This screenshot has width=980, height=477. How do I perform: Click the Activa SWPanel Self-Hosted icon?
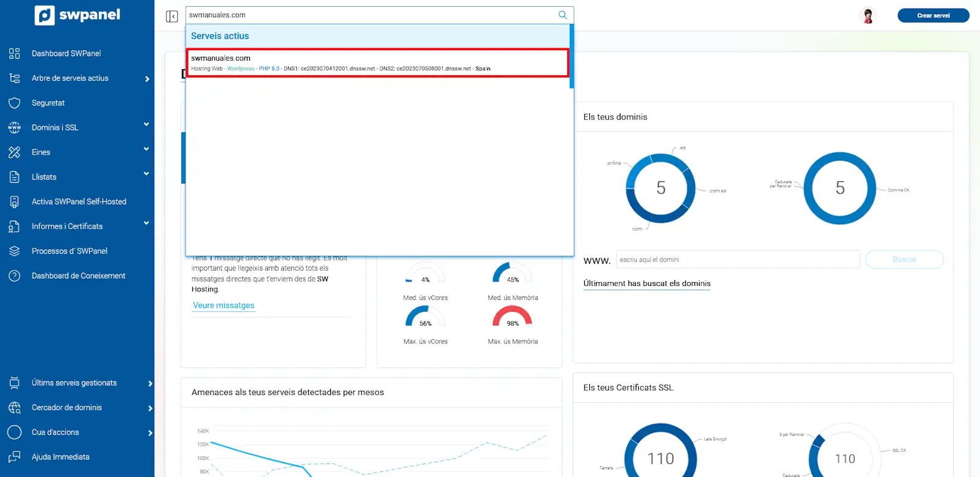coord(15,201)
